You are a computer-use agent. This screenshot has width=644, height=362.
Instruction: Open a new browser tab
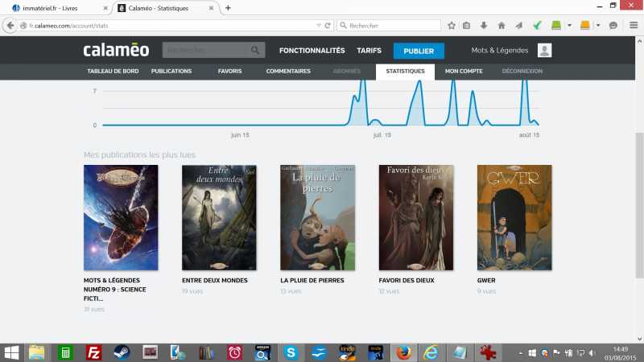coord(228,8)
